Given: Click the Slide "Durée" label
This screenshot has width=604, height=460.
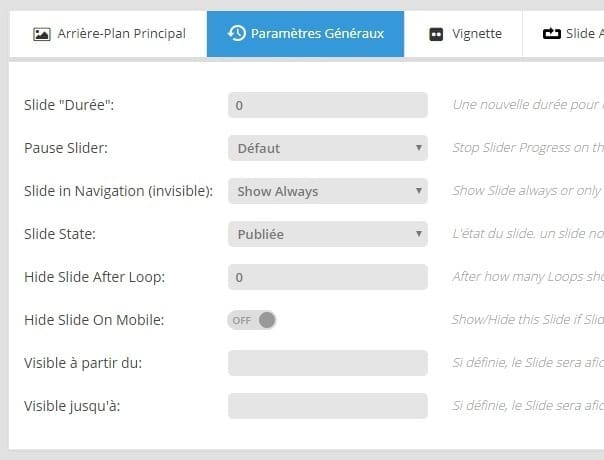Looking at the screenshot, I should (x=69, y=105).
